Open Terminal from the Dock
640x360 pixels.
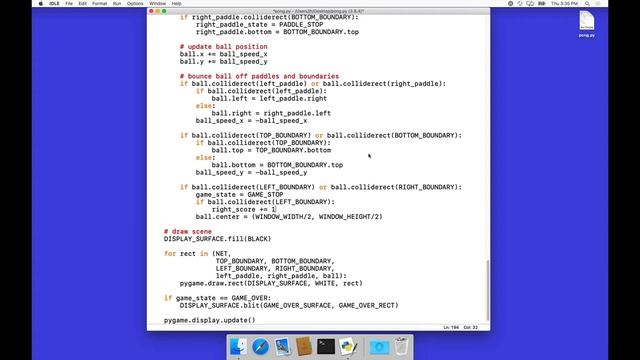(x=326, y=347)
